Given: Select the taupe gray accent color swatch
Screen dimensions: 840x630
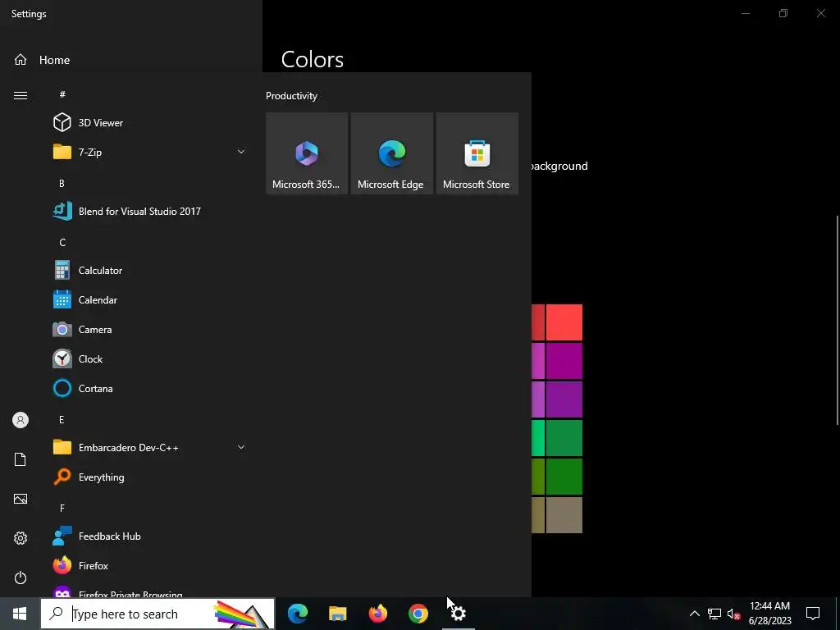Looking at the screenshot, I should (564, 515).
